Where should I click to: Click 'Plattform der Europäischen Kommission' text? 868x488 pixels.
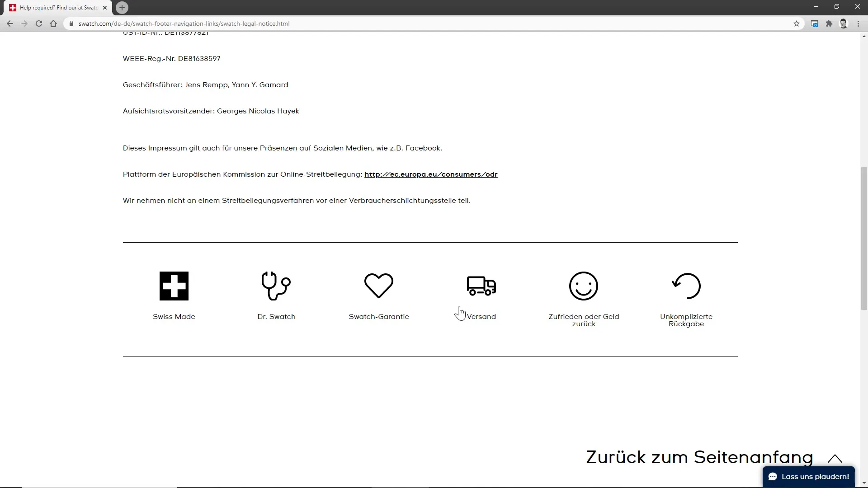[242, 174]
